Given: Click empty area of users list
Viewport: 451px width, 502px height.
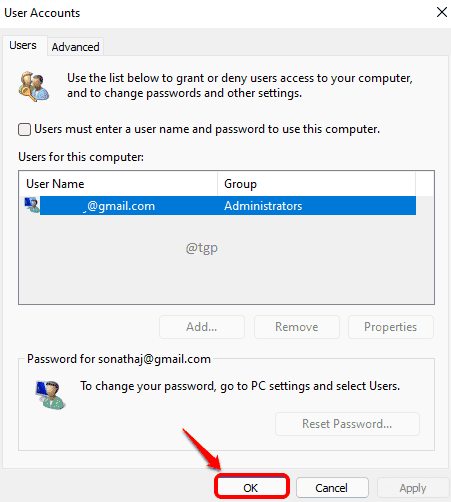Looking at the screenshot, I should (226, 267).
